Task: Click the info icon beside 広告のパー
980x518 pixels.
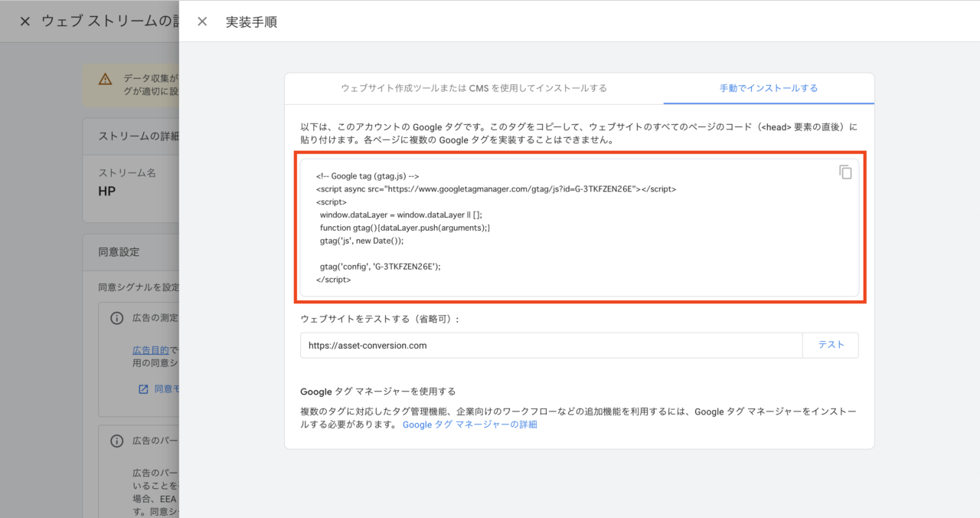Action: tap(117, 441)
